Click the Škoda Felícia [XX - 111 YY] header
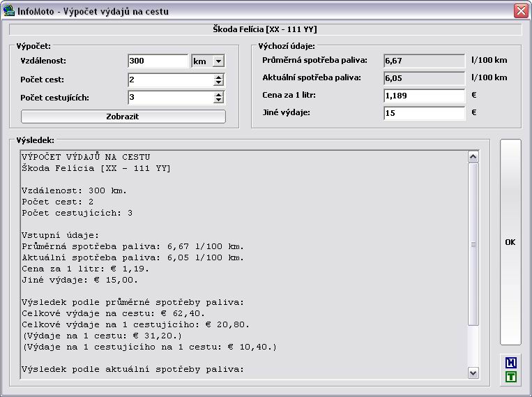 coord(265,29)
